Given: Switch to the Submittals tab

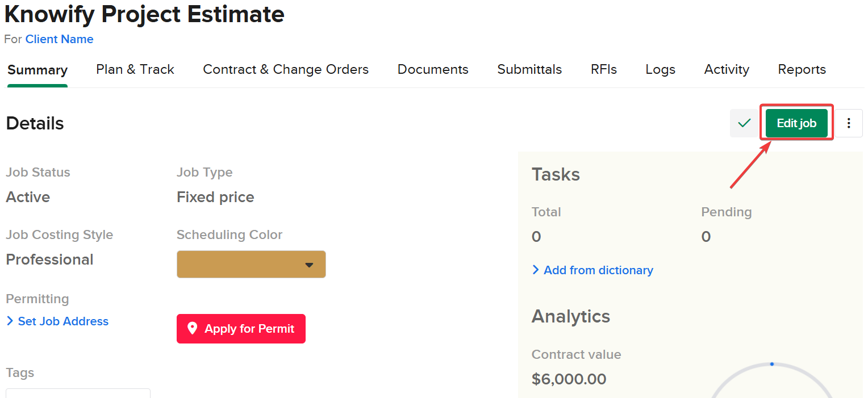Looking at the screenshot, I should click(529, 69).
